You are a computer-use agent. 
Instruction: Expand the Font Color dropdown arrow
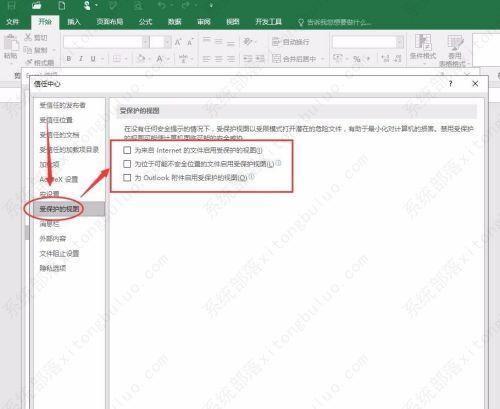tap(168, 59)
